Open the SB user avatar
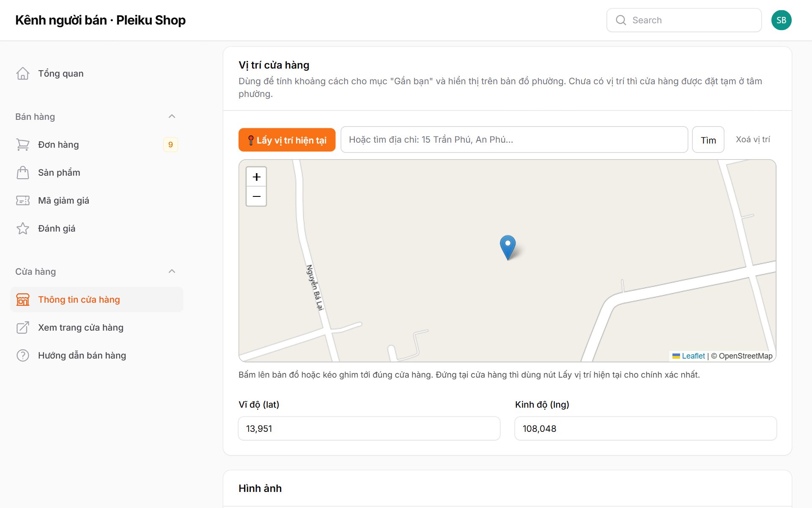This screenshot has width=812, height=508. coord(781,20)
